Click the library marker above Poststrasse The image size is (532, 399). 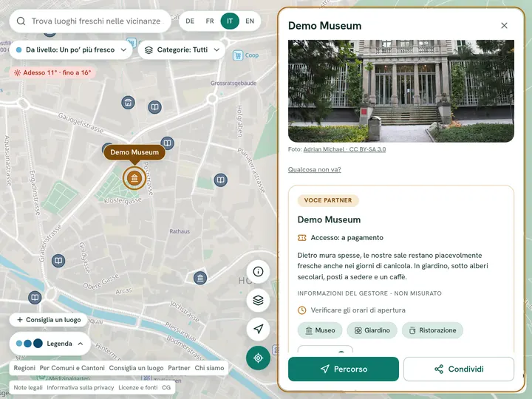[167, 143]
